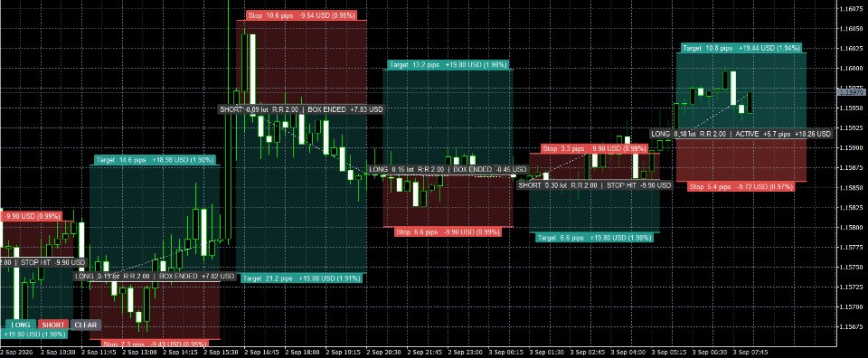Image resolution: width=868 pixels, height=358 pixels.
Task: Select the 'Target 13.2 pips' label
Action: [x=448, y=65]
